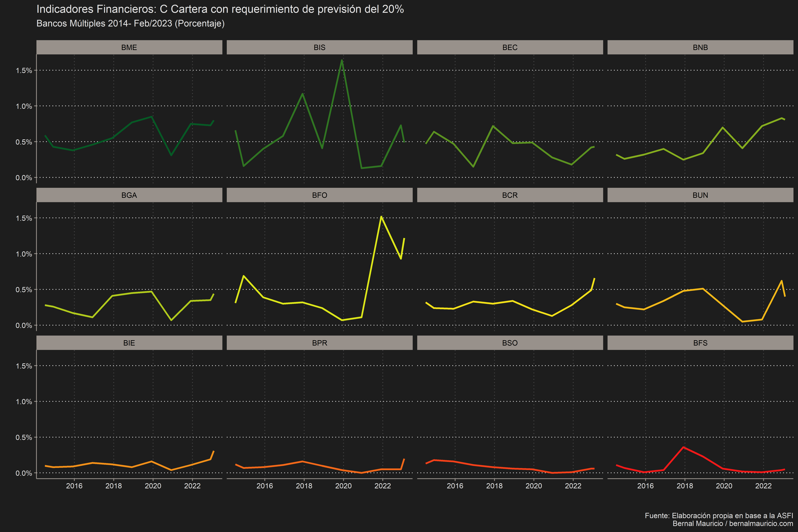Click the chart title about Cartera previsión 20%

click(x=220, y=9)
